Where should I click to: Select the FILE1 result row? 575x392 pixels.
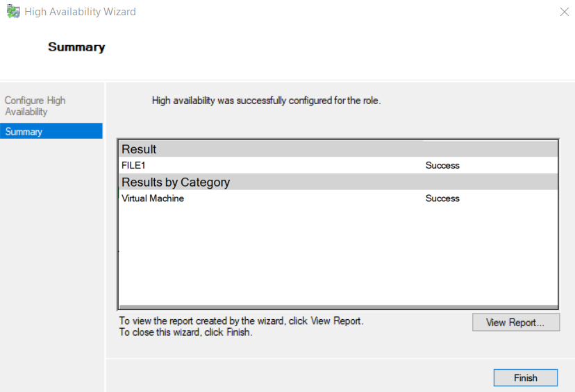click(338, 165)
